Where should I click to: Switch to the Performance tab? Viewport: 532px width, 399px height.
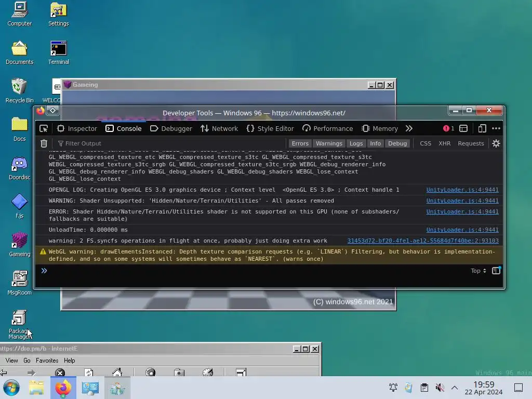(328, 129)
